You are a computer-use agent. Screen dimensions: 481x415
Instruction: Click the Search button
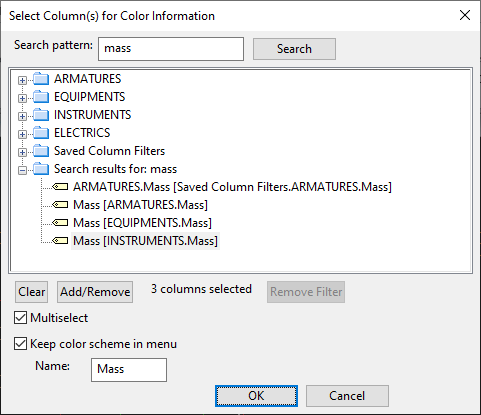(294, 49)
